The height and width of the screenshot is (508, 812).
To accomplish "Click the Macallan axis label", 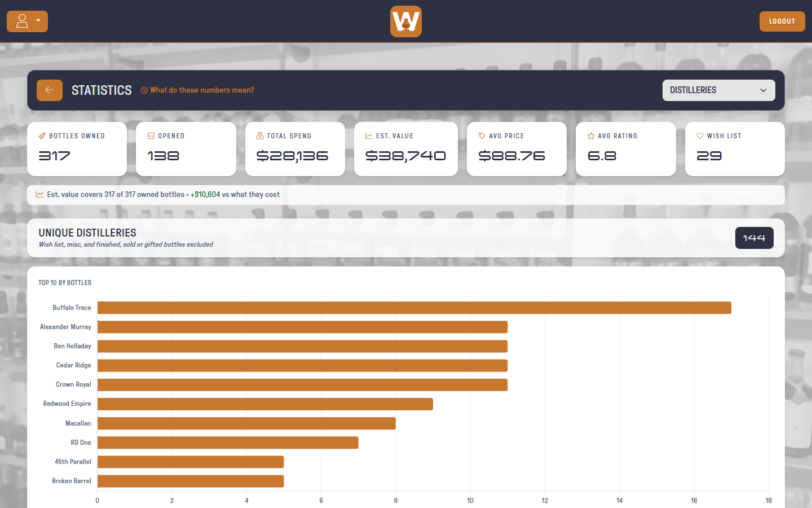I will (78, 423).
